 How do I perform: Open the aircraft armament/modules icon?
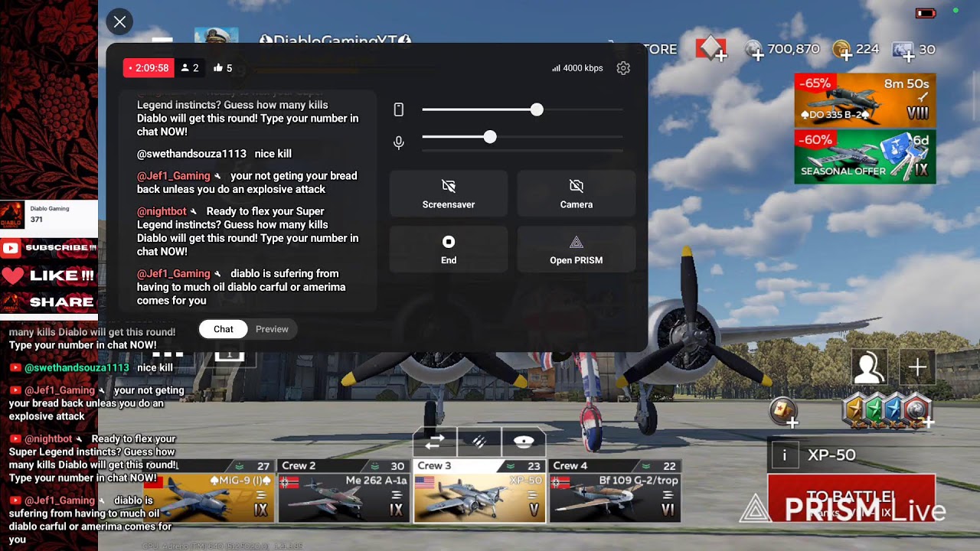(x=479, y=442)
